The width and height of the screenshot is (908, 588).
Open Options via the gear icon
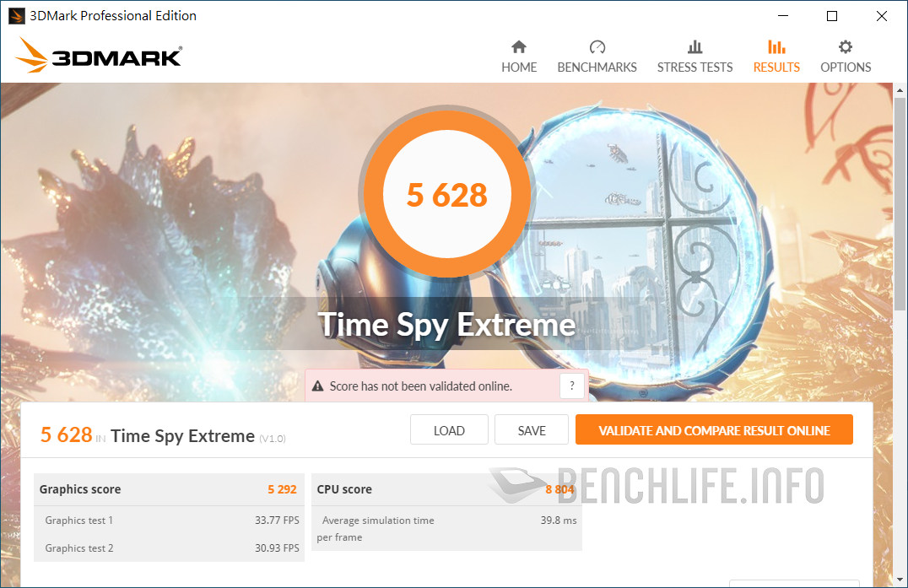[x=846, y=46]
